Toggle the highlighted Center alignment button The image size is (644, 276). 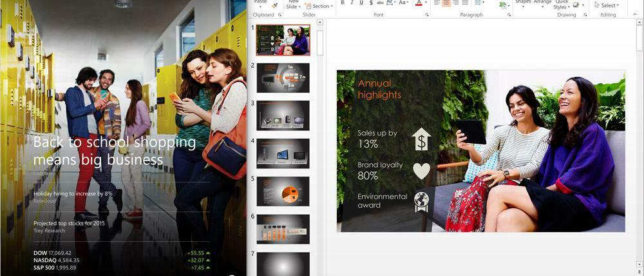[446, 3]
